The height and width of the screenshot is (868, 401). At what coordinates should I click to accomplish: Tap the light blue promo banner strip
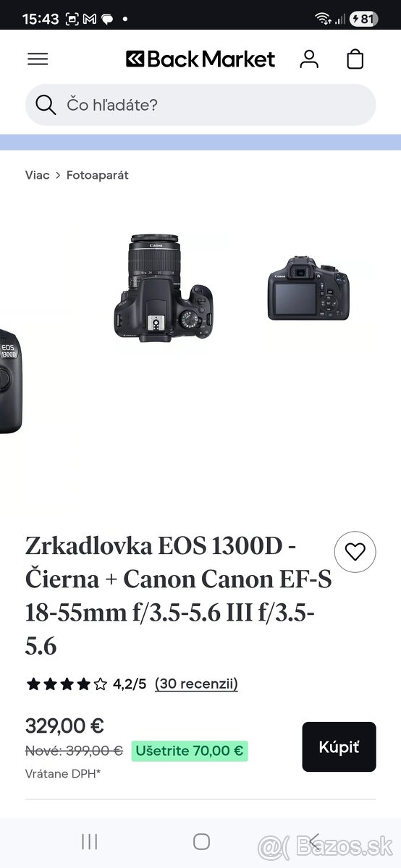click(x=200, y=142)
